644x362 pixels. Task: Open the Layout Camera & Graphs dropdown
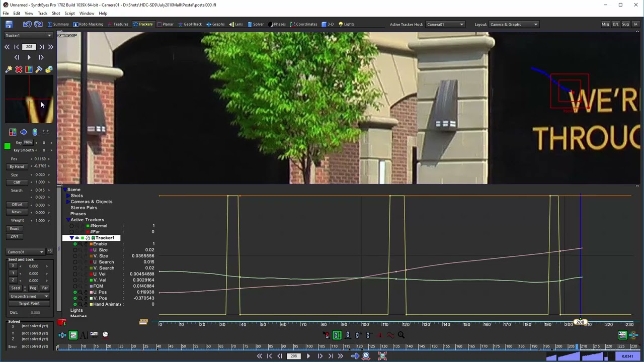pos(514,24)
